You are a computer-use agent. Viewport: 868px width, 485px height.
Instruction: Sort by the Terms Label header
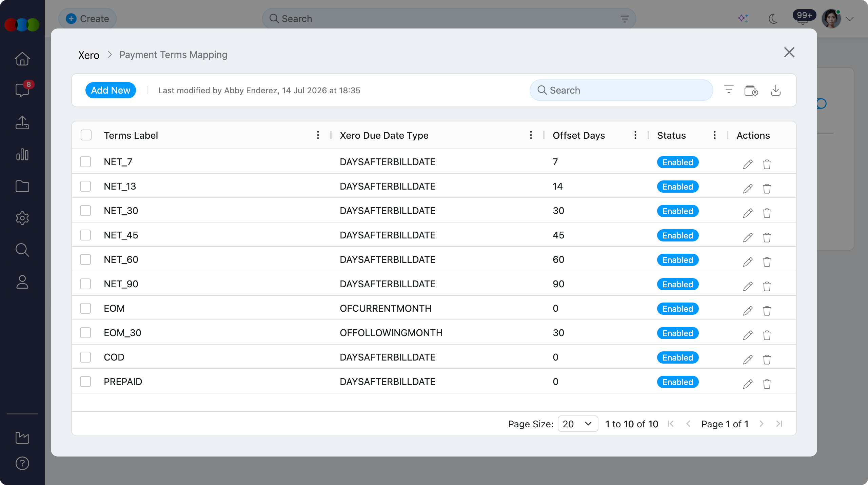click(131, 135)
